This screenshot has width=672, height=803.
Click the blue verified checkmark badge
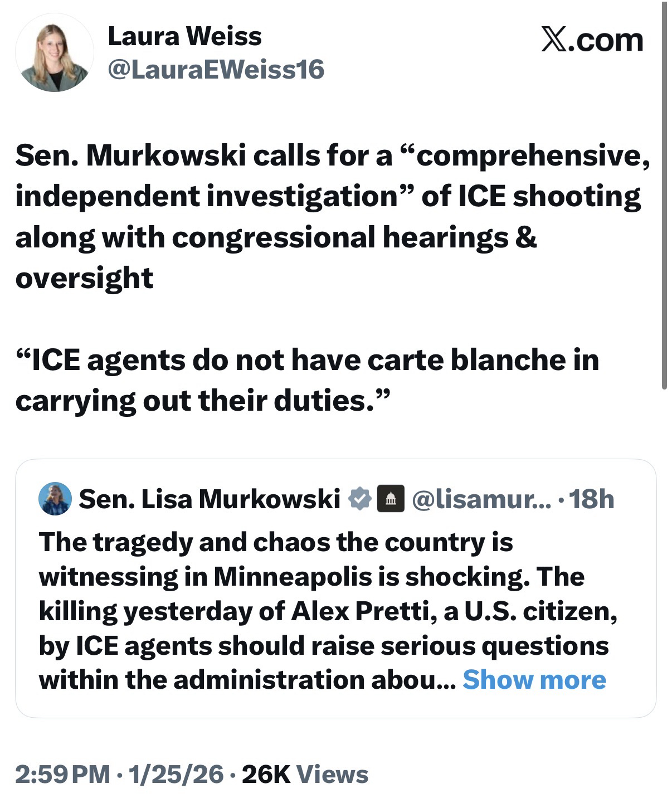tap(360, 498)
